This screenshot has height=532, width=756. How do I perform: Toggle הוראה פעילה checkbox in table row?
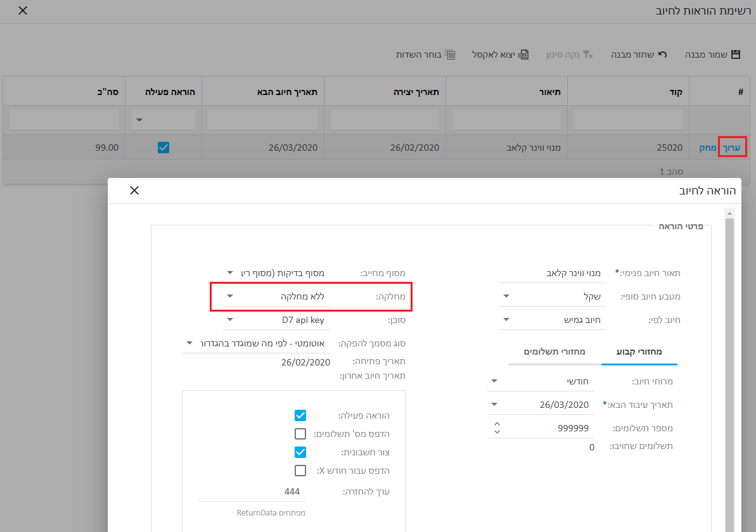pyautogui.click(x=163, y=148)
